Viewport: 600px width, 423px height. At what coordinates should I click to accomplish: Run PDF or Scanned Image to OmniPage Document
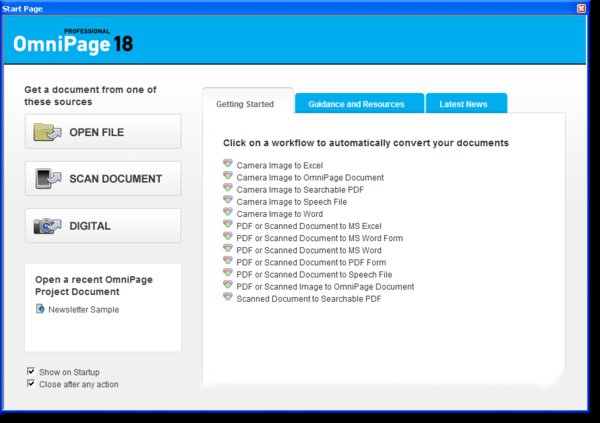point(325,287)
